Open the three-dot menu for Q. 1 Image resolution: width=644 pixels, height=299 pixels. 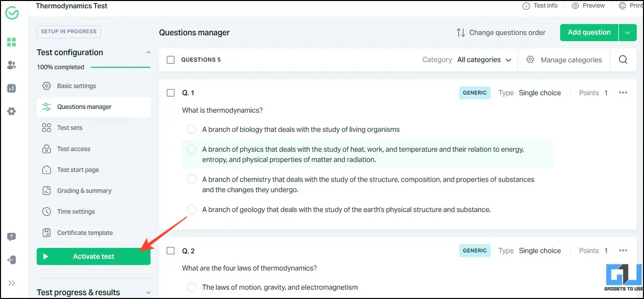click(623, 93)
